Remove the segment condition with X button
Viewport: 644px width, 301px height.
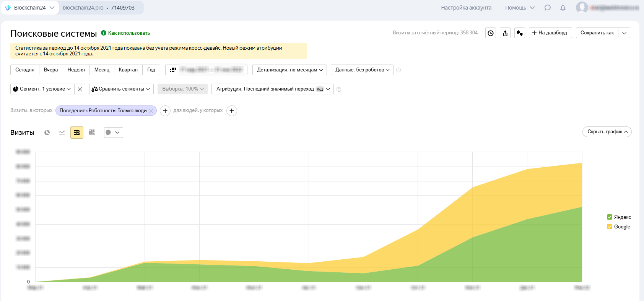[x=80, y=89]
